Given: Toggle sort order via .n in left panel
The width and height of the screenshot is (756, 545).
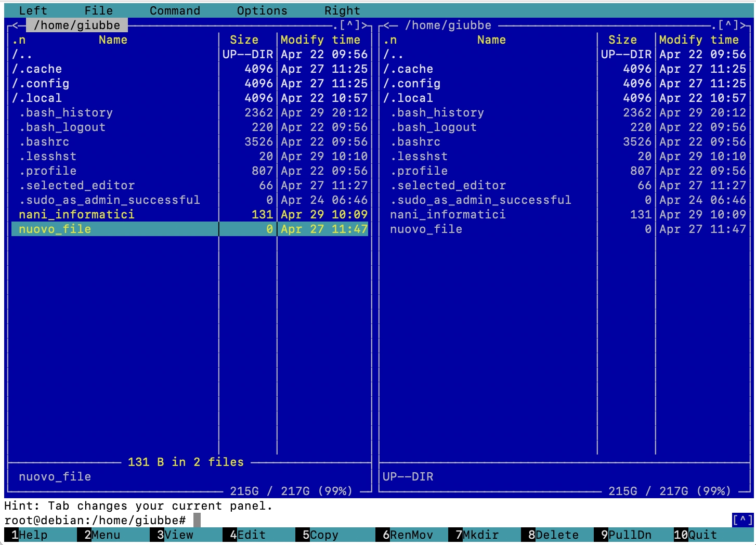Looking at the screenshot, I should [x=19, y=40].
